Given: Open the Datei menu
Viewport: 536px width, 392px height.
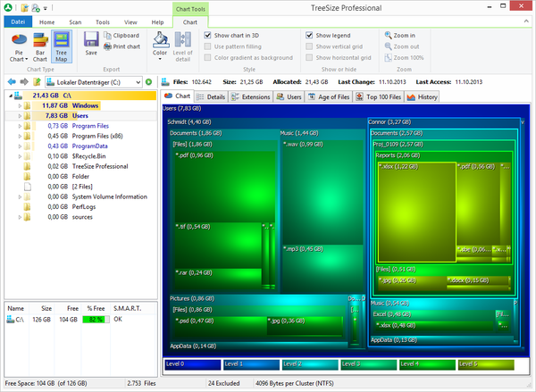Looking at the screenshot, I should 18,21.
